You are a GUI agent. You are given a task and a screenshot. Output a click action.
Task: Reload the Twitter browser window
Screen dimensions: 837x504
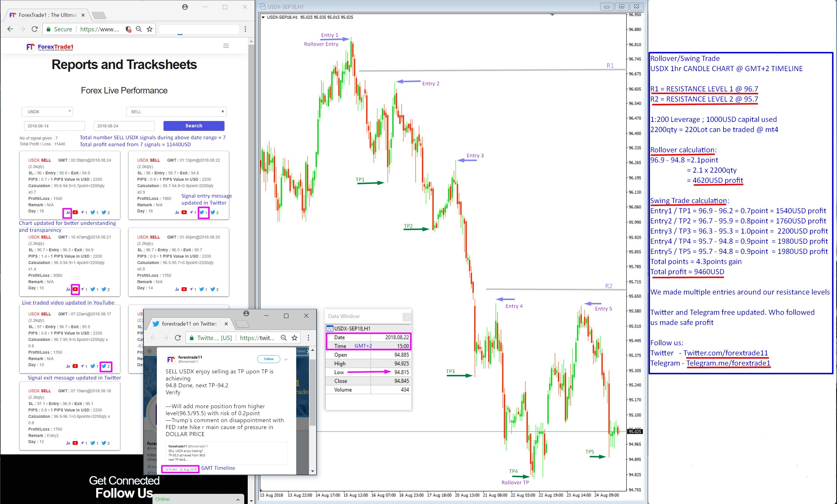[x=178, y=338]
